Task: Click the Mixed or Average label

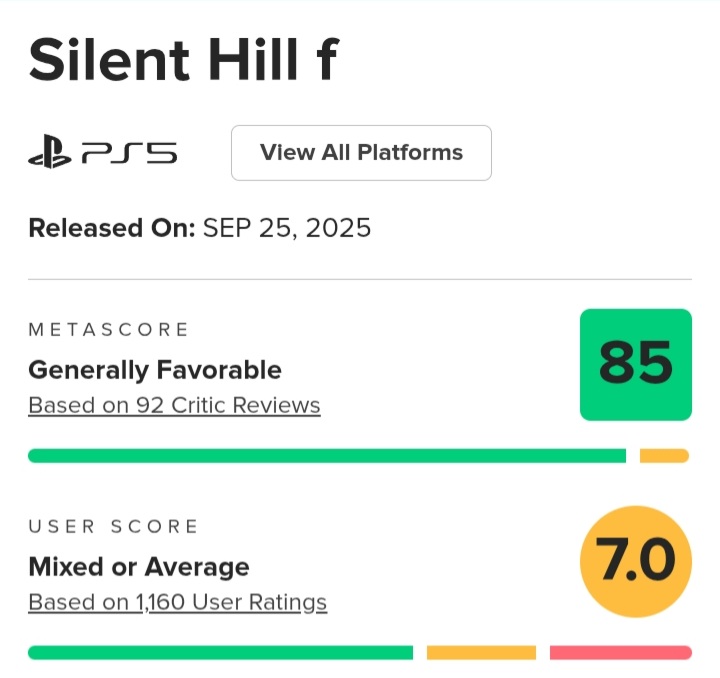Action: [x=138, y=567]
